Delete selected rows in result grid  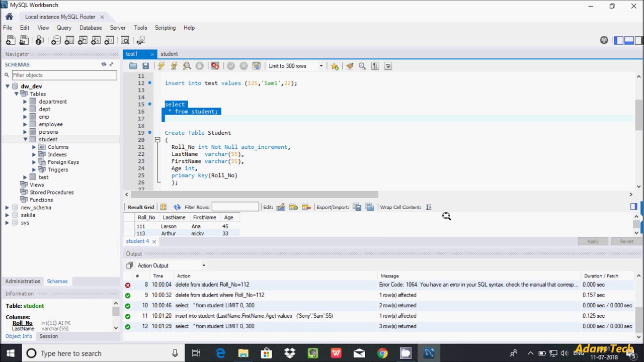(306, 207)
